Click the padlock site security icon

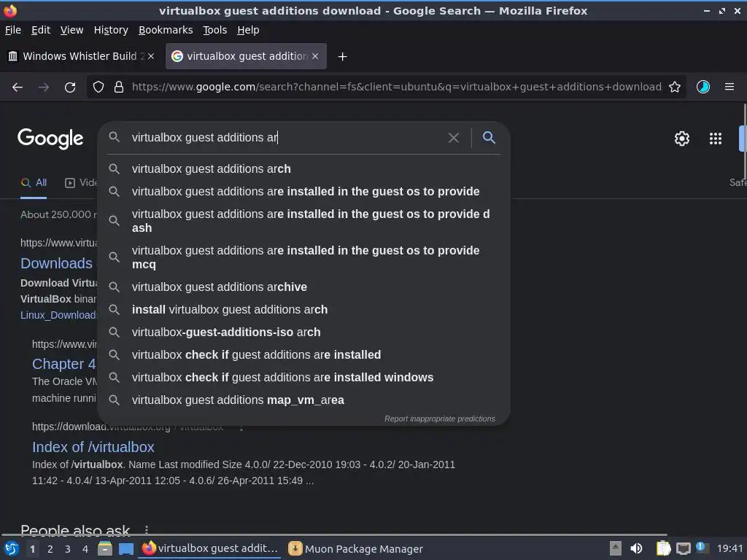(119, 87)
